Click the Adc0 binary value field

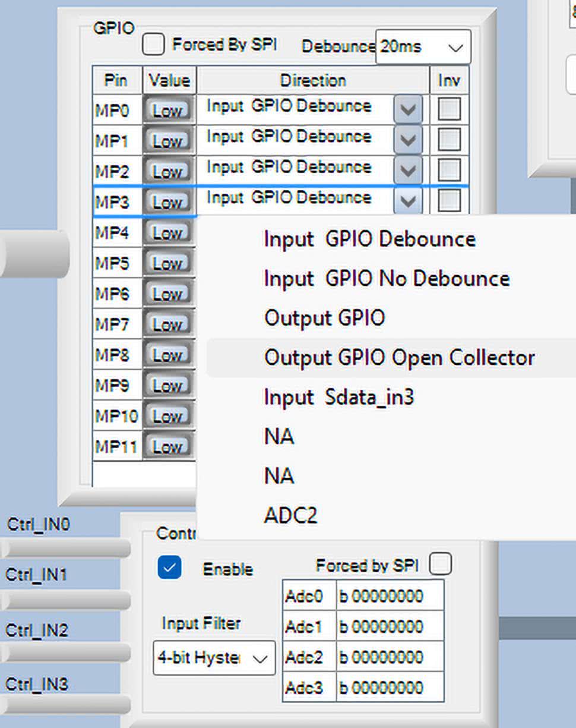390,596
